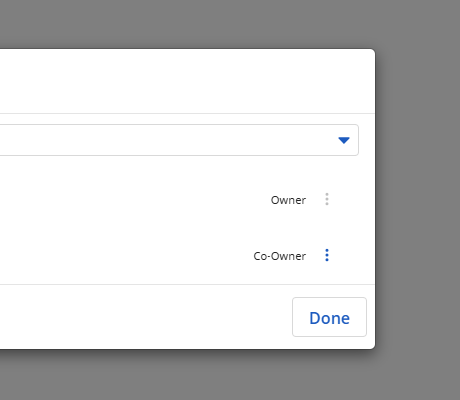The width and height of the screenshot is (460, 400).
Task: Expand the blue dropdown arrow
Action: (x=344, y=140)
